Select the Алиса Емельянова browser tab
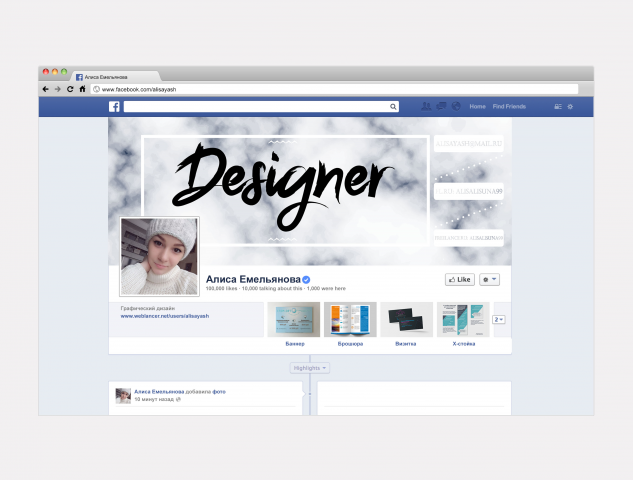633x480 pixels. pos(116,77)
